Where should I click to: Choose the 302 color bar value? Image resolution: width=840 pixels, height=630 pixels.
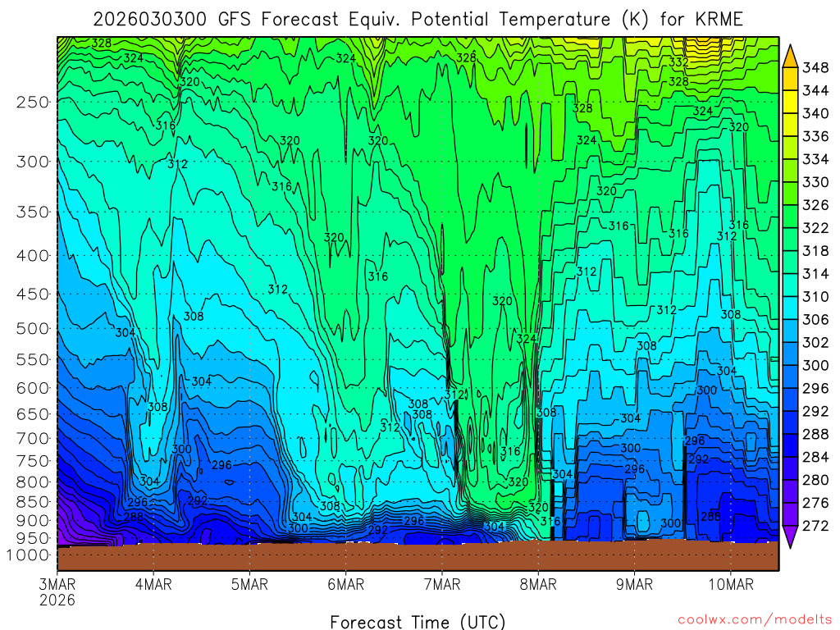tap(815, 342)
